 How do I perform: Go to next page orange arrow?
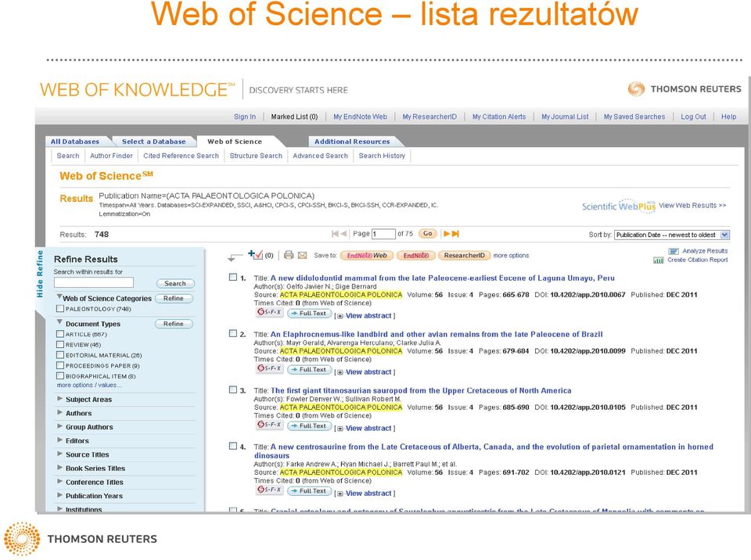(447, 234)
